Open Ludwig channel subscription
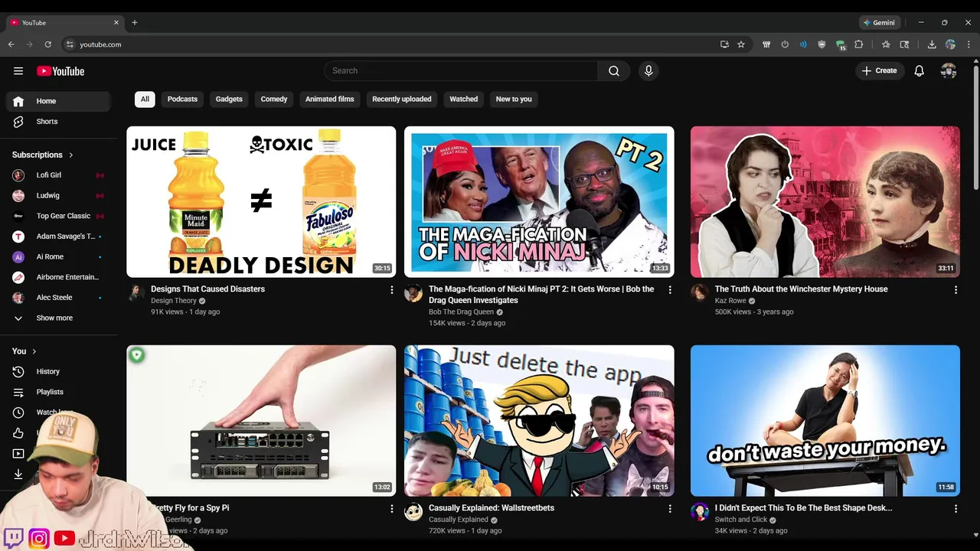The width and height of the screenshot is (980, 551). coord(58,196)
